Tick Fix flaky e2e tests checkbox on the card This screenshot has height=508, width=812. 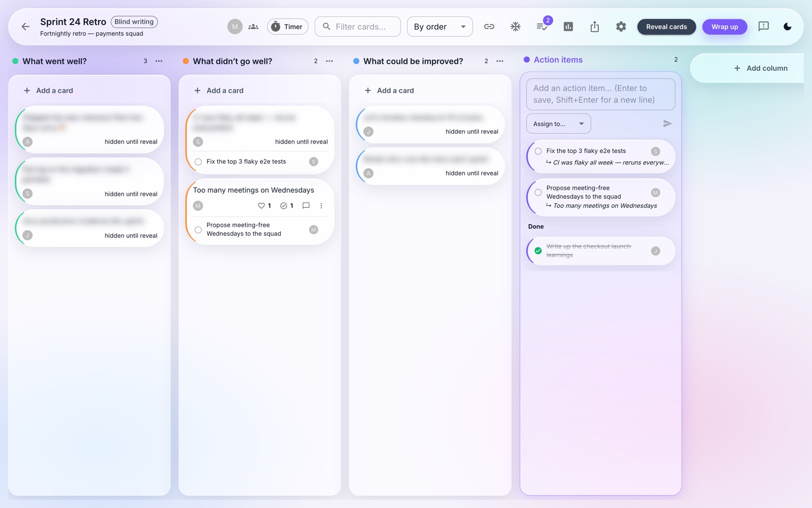click(x=198, y=162)
